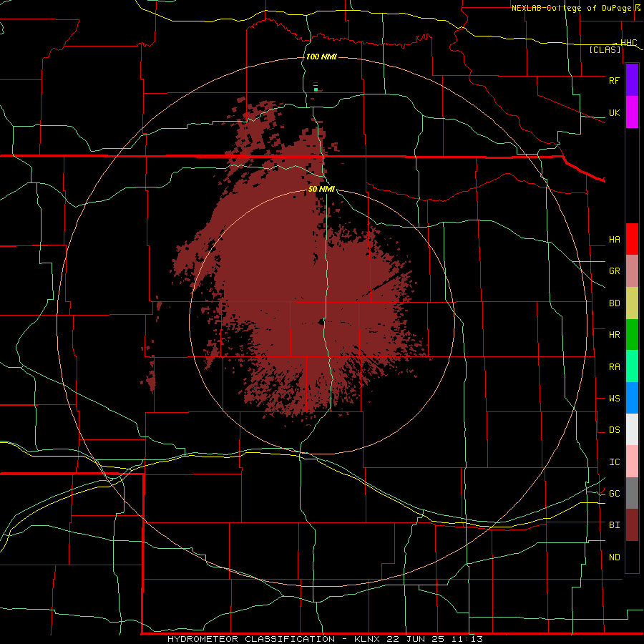Click the UK magenta legend color block
644x644 pixels.
[632, 112]
